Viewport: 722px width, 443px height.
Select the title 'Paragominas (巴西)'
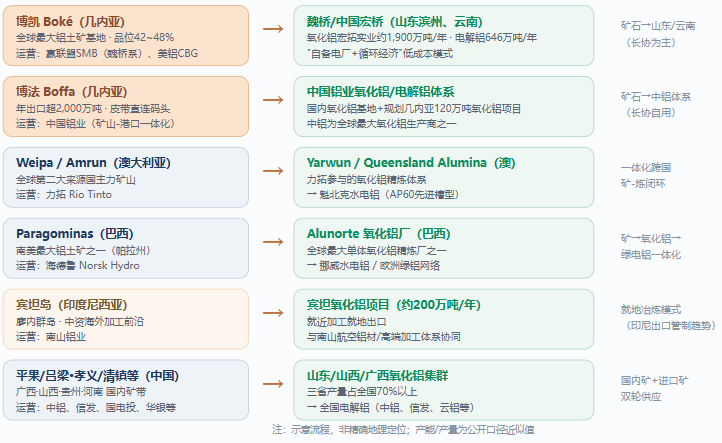tap(75, 233)
